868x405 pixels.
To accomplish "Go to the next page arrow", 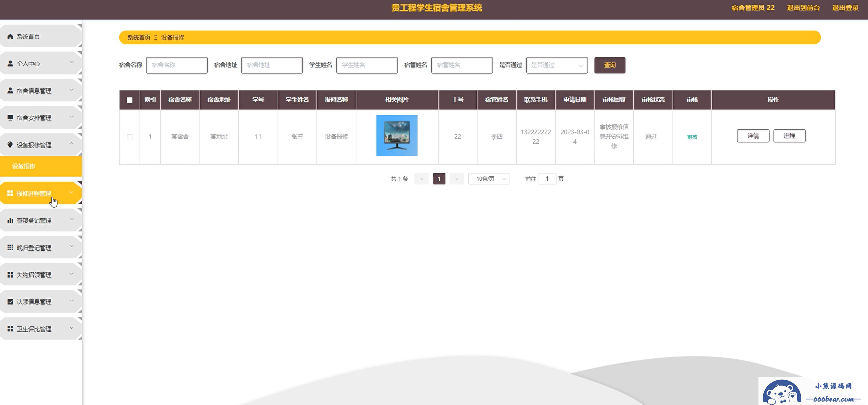I will pos(456,179).
